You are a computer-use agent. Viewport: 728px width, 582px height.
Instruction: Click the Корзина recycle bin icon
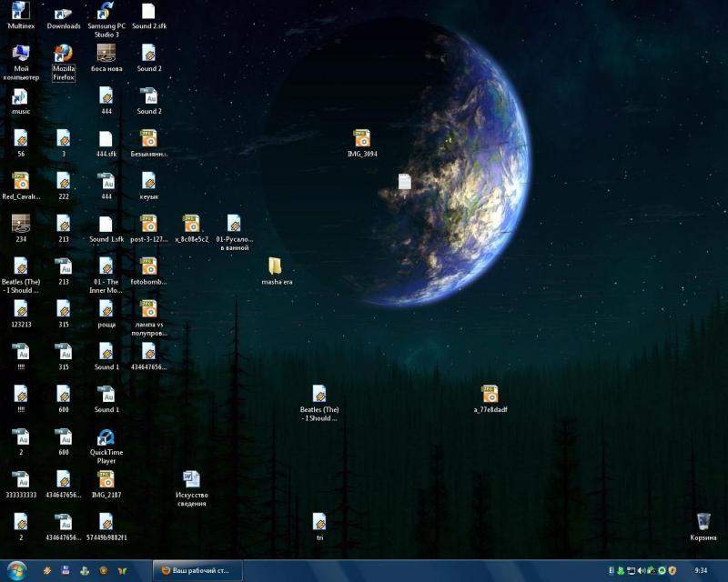point(703,523)
